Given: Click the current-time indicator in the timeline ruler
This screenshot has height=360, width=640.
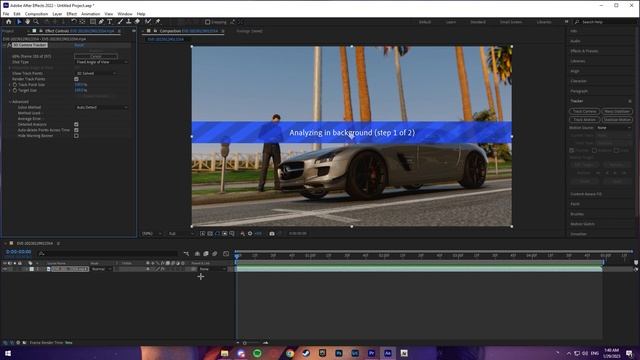Looking at the screenshot, I should click(237, 256).
